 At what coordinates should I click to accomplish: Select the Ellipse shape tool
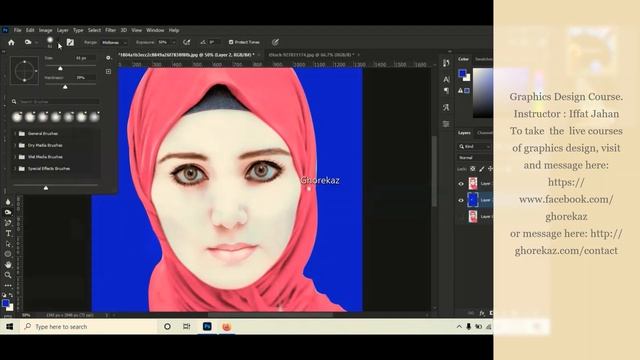8,254
